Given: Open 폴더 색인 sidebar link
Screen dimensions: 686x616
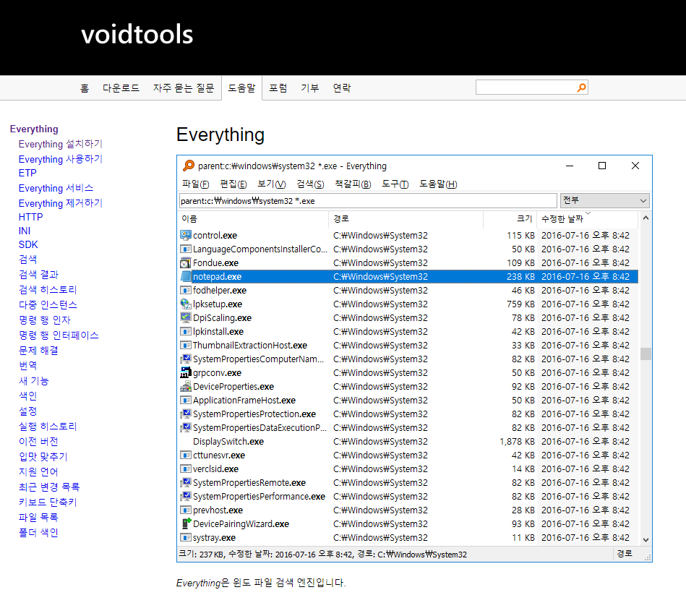Looking at the screenshot, I should 38,532.
